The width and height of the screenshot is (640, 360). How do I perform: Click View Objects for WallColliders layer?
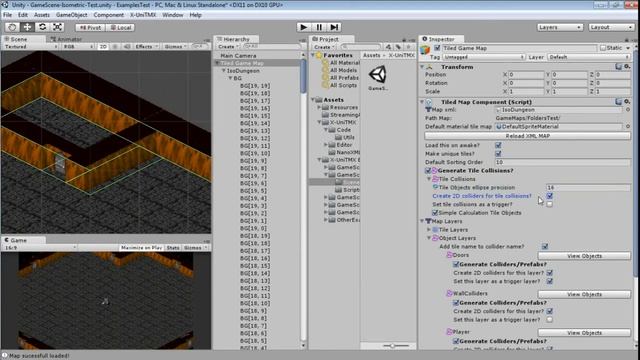pyautogui.click(x=584, y=294)
